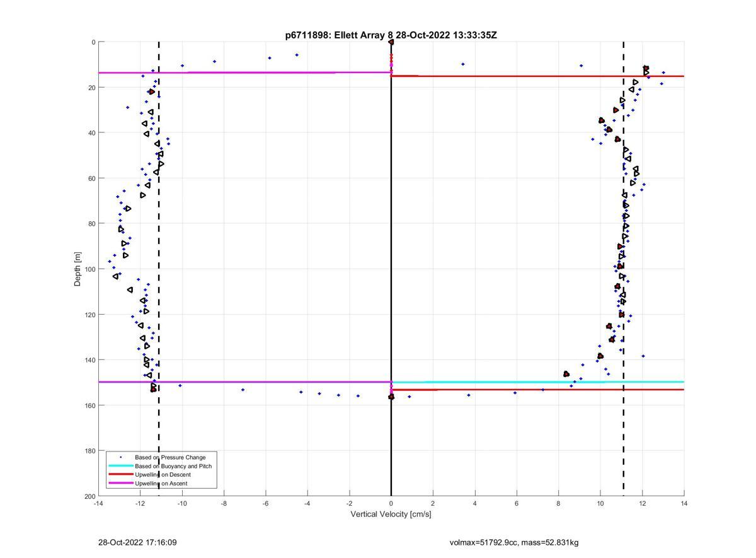The image size is (756, 558).
Task: Click the '-2' velocity axis tick label
Action: (x=349, y=503)
